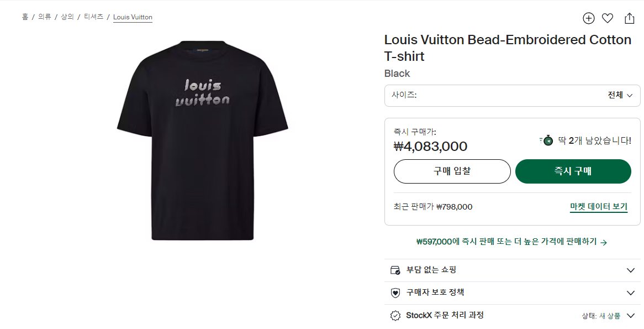Image resolution: width=644 pixels, height=329 pixels.
Task: Expand the 부담 없는 쇼핑 section
Action: pyautogui.click(x=631, y=270)
